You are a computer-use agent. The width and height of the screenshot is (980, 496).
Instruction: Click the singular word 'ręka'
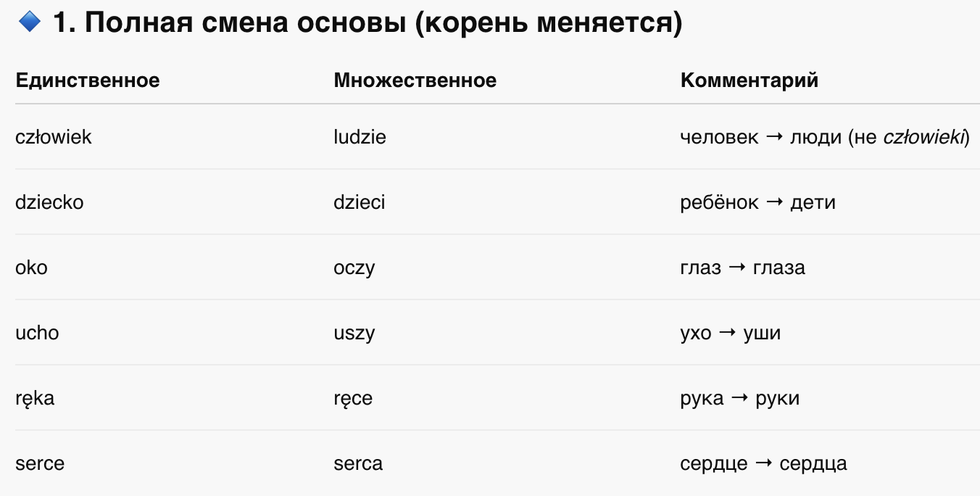point(35,398)
